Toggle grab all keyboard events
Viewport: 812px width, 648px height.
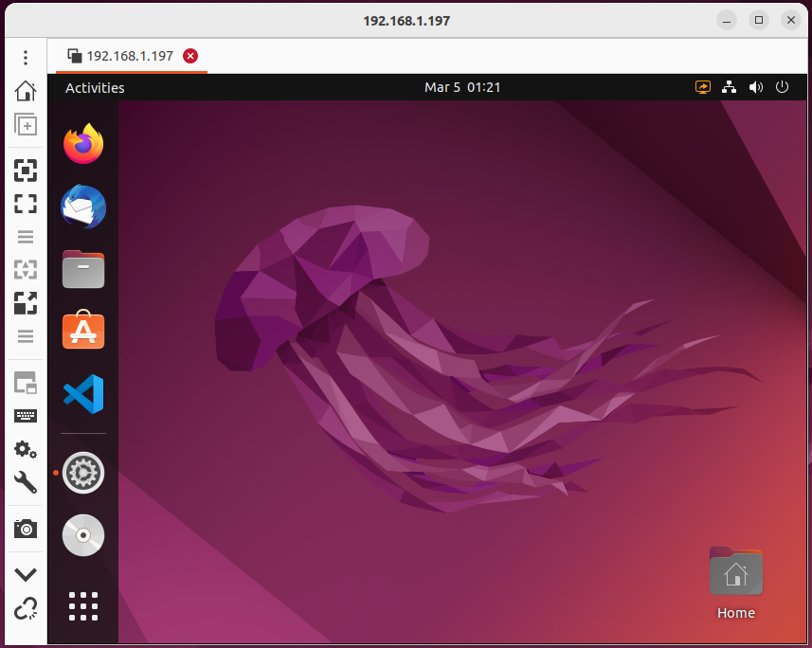(26, 416)
